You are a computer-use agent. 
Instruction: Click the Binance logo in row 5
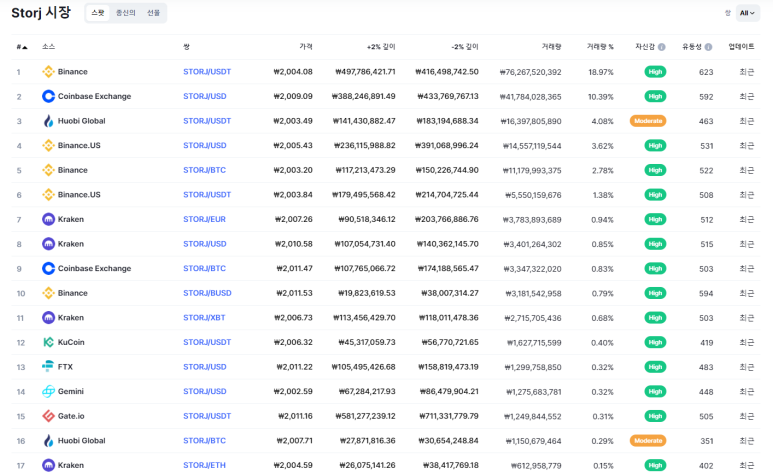click(x=48, y=170)
